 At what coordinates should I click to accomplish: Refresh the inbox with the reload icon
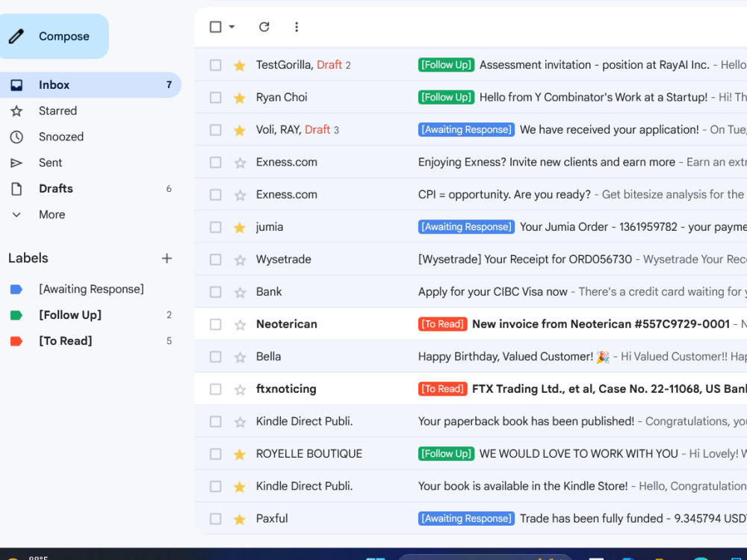point(264,27)
